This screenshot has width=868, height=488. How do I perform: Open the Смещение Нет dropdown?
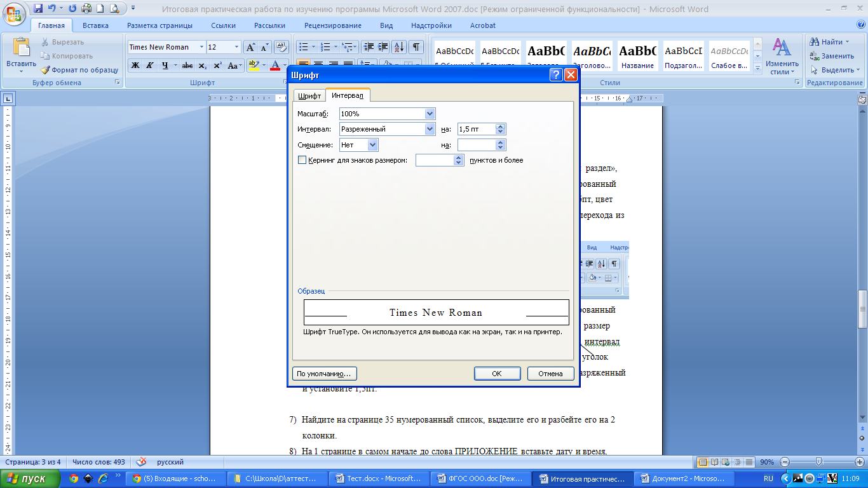(x=373, y=145)
